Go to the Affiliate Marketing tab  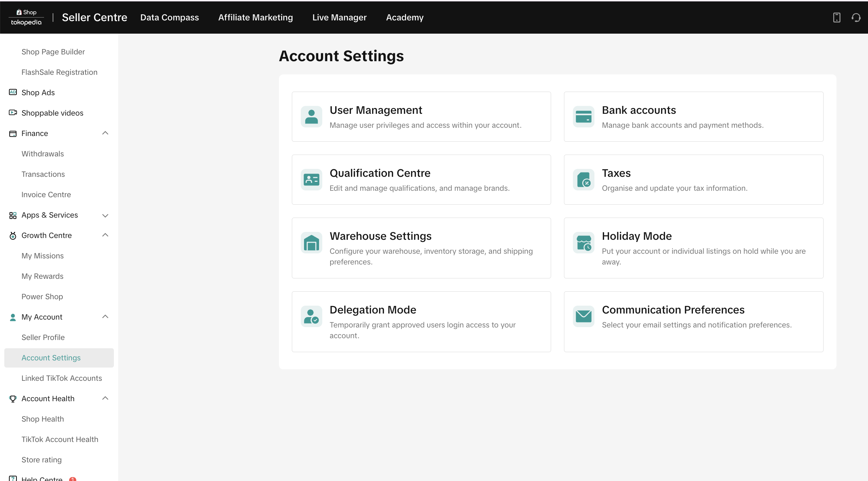(255, 18)
